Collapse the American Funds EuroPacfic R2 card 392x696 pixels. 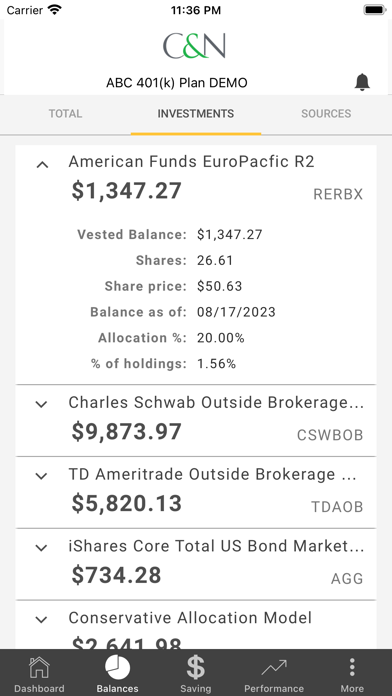(42, 165)
